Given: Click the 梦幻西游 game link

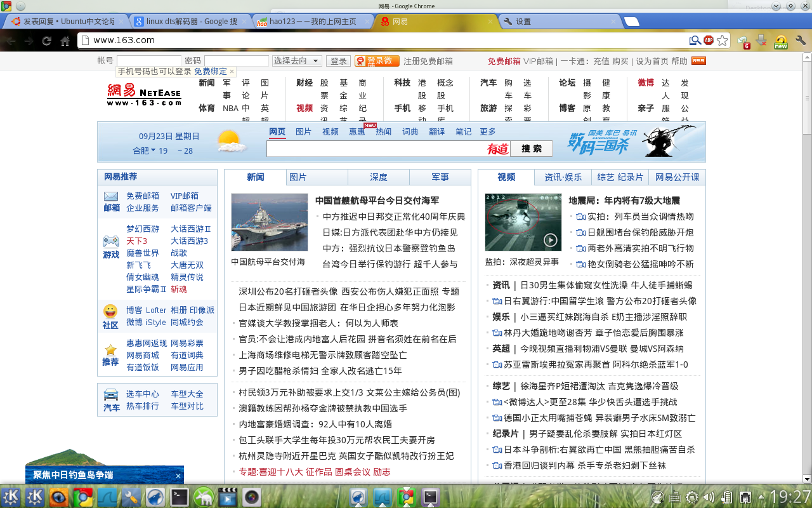Looking at the screenshot, I should [143, 229].
